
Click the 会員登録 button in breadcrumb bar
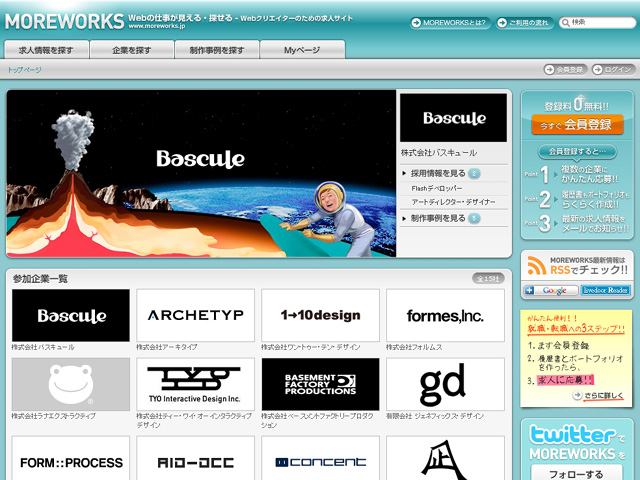point(565,70)
